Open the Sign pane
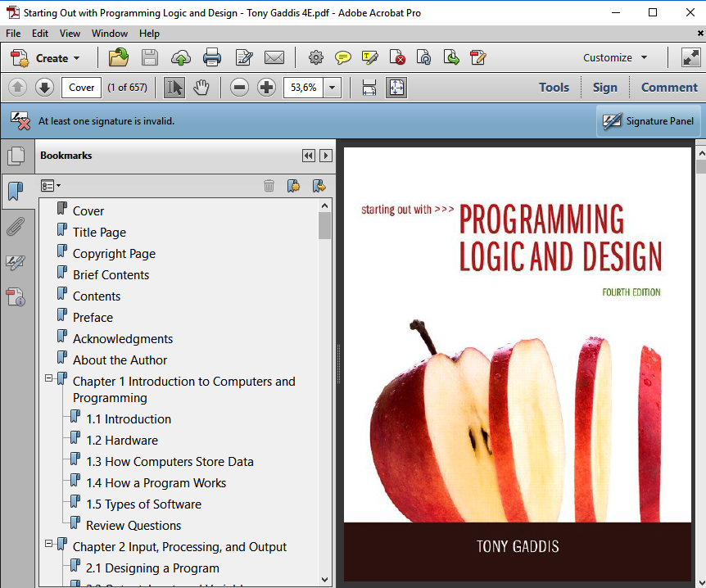This screenshot has width=706, height=588. [x=604, y=88]
